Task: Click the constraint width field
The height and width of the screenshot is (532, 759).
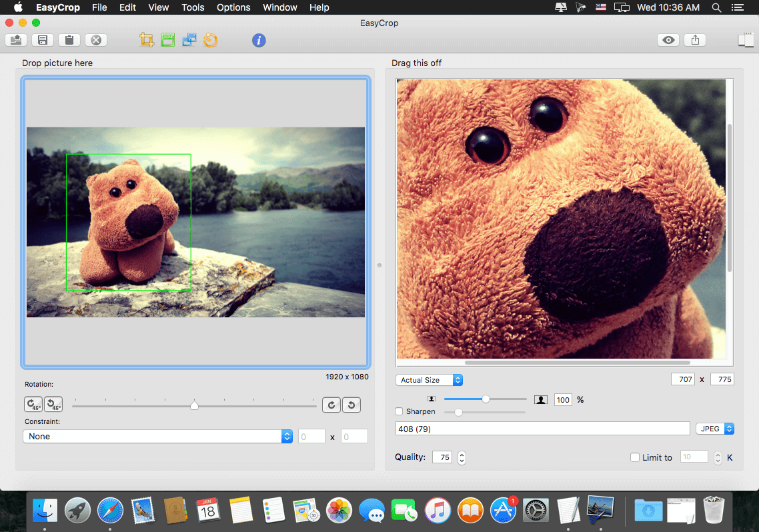Action: (x=311, y=437)
